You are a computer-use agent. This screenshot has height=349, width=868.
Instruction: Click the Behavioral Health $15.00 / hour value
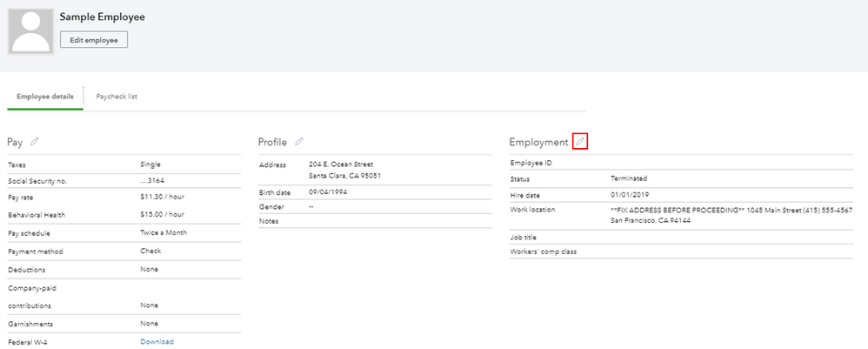coord(162,215)
